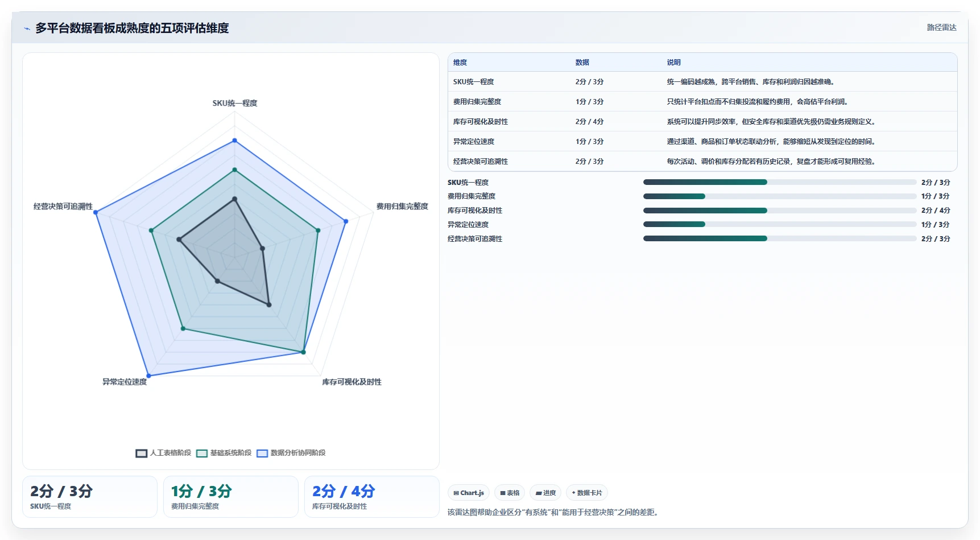Click the SKU统一程度 progress bar
Image resolution: width=980 pixels, height=540 pixels.
pyautogui.click(x=780, y=182)
